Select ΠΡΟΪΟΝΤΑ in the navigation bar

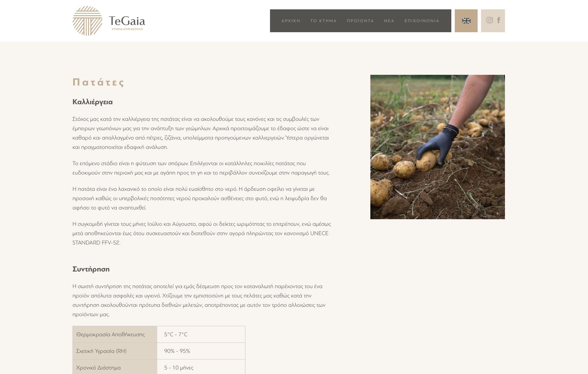(x=360, y=21)
